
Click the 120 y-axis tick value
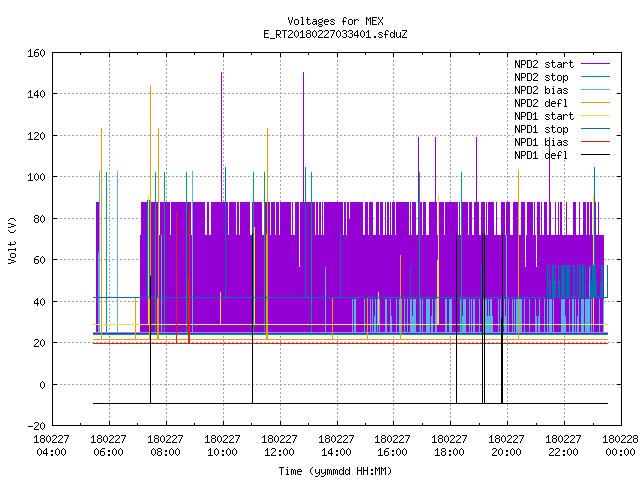[36, 136]
